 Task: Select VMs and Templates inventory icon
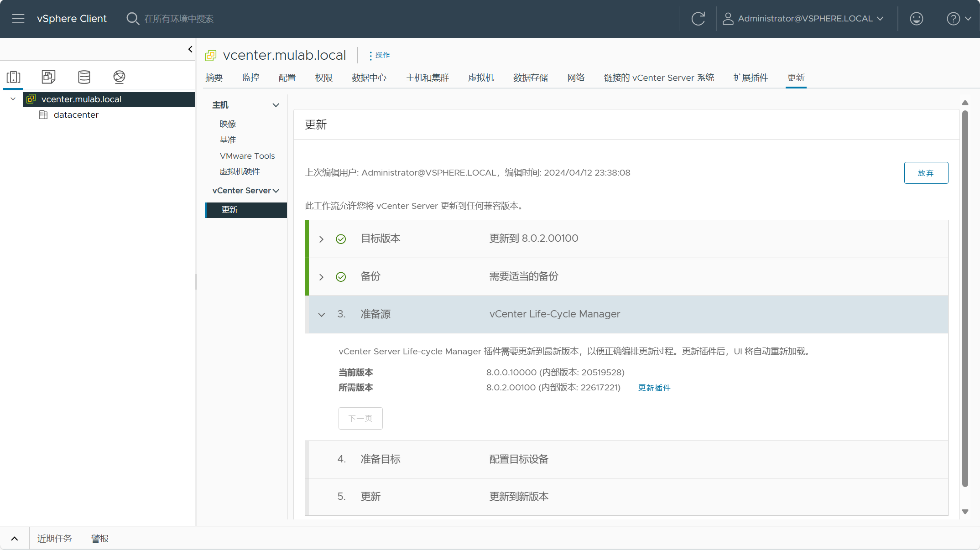(x=49, y=77)
